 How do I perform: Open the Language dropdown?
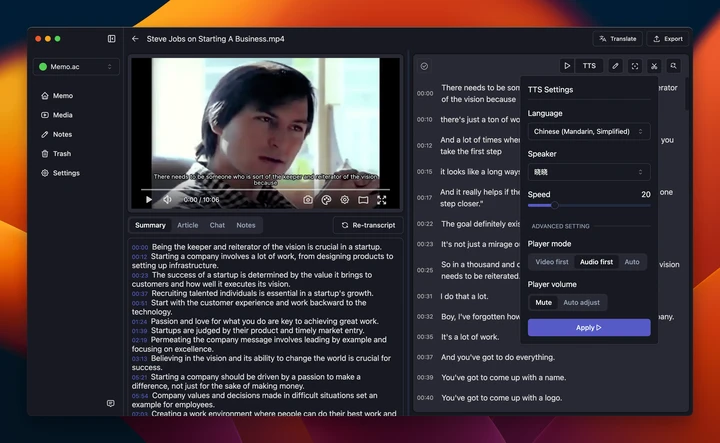(589, 131)
